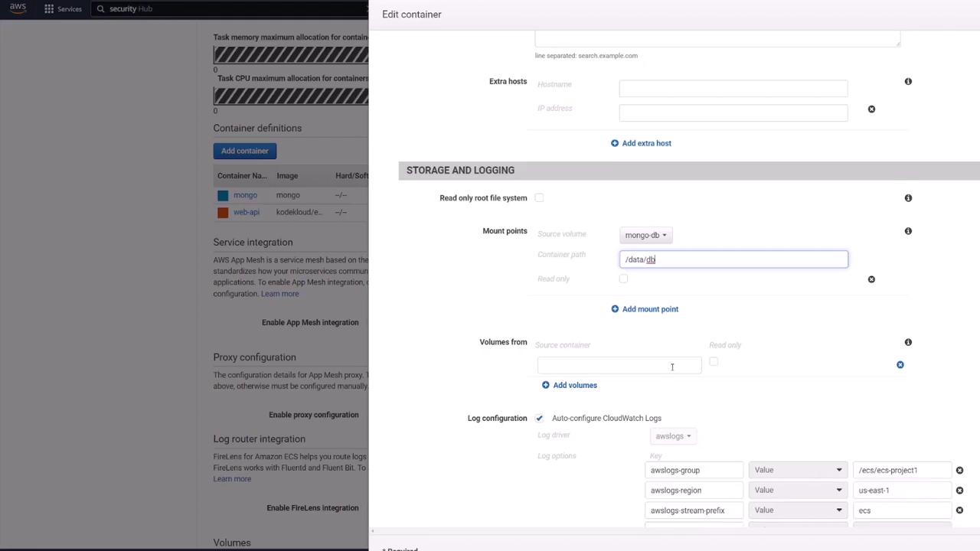Click Add extra host link

coord(641,143)
